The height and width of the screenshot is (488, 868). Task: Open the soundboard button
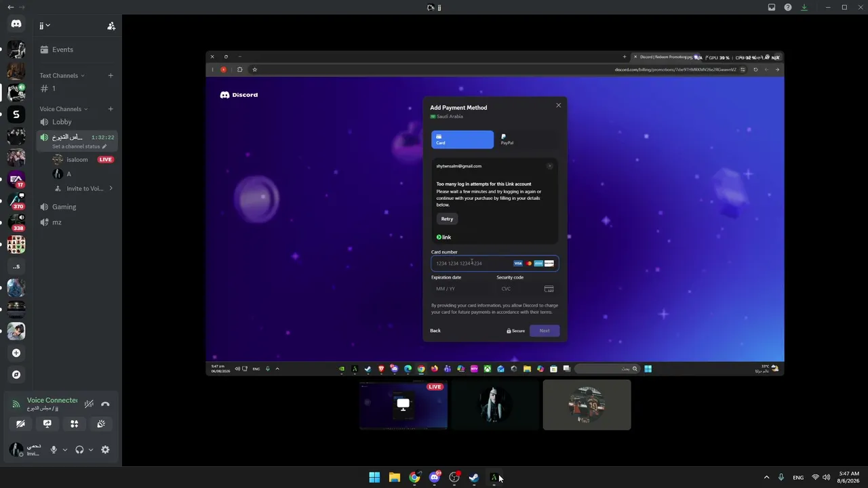tap(101, 424)
